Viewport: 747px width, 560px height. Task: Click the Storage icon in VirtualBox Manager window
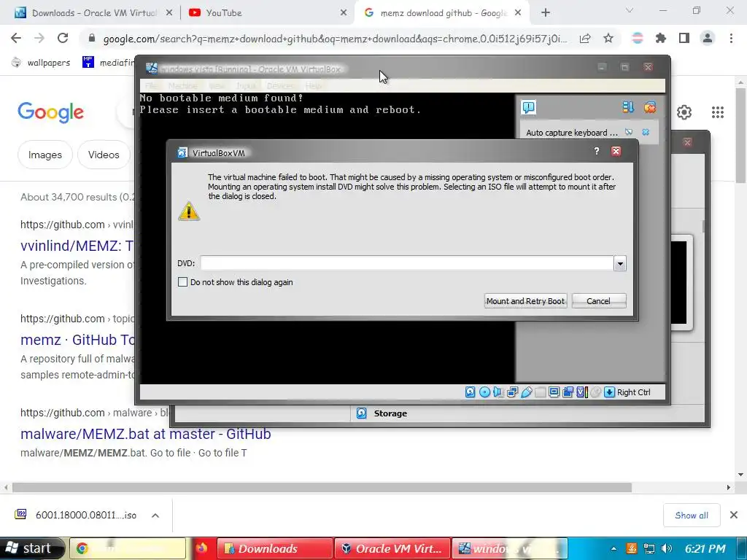tap(362, 413)
